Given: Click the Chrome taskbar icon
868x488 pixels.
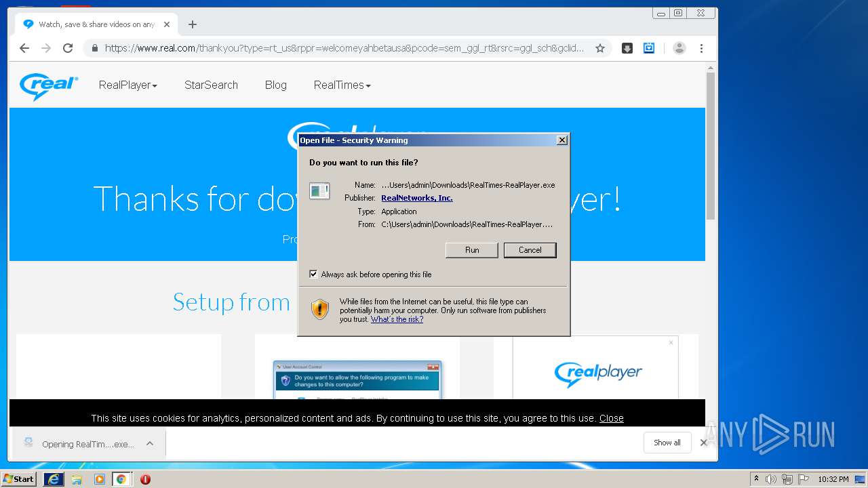Looking at the screenshot, I should pos(121,479).
